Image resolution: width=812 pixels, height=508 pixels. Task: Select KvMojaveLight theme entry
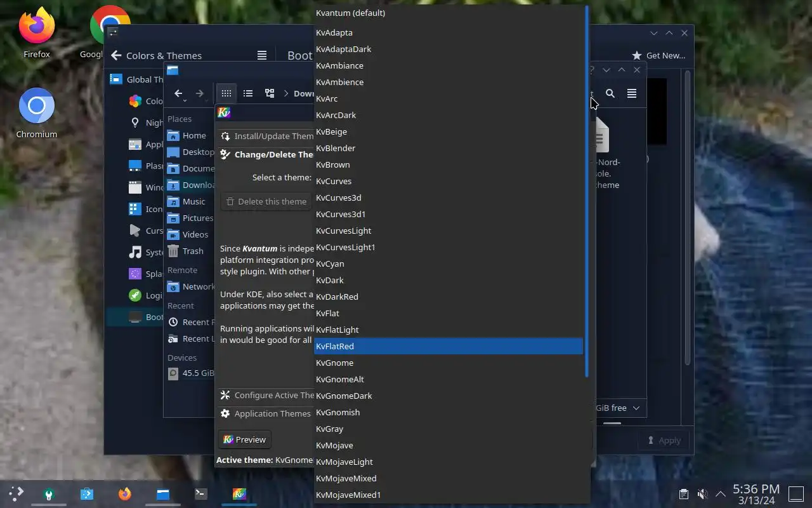click(x=449, y=462)
